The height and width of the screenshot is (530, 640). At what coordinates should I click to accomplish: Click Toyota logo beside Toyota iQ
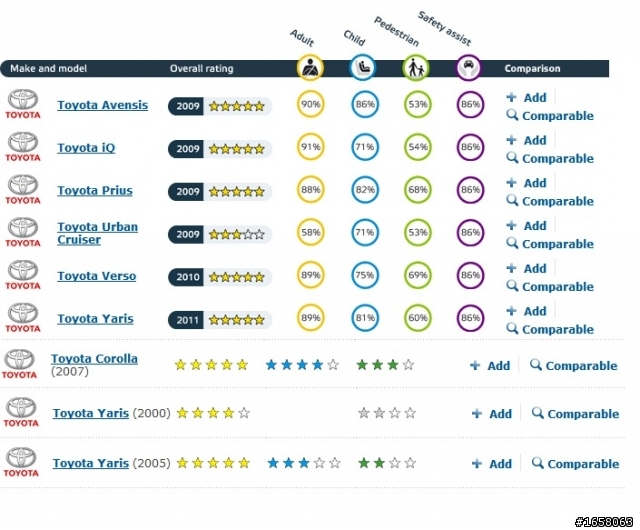click(23, 147)
